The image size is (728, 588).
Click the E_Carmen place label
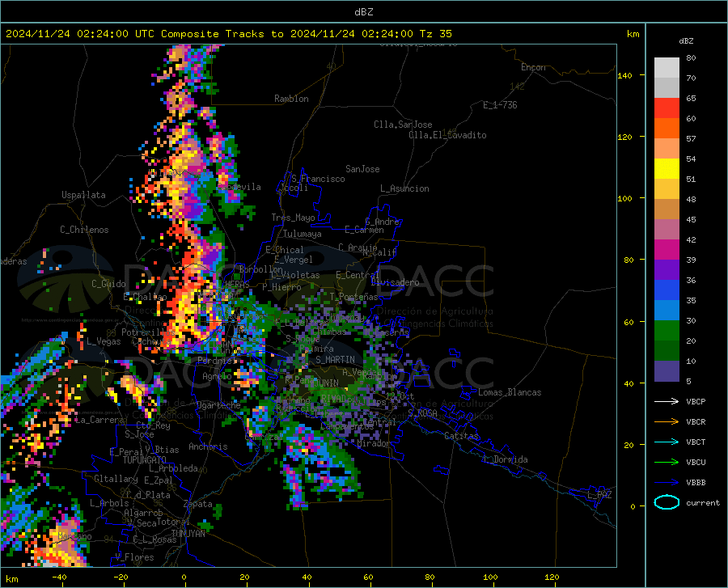(364, 230)
